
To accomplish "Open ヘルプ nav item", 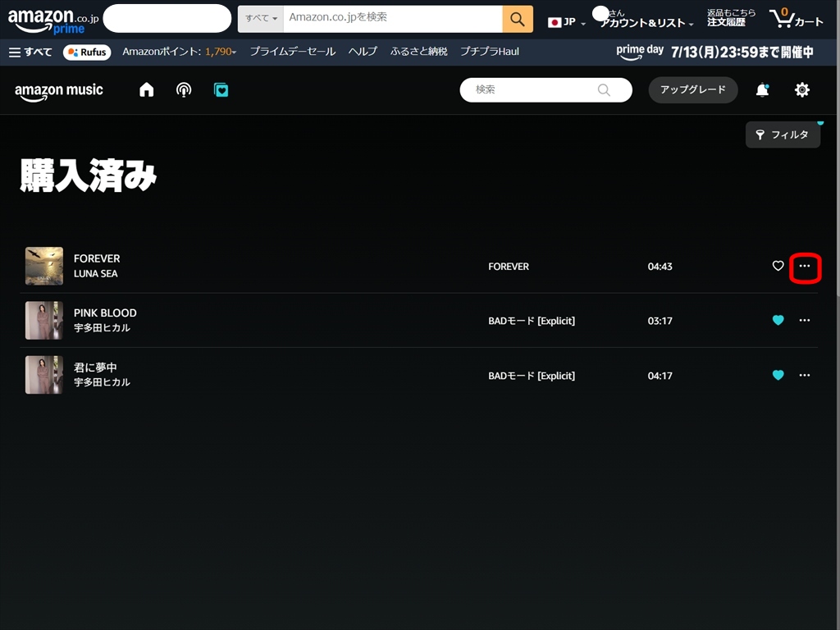I will (x=363, y=52).
